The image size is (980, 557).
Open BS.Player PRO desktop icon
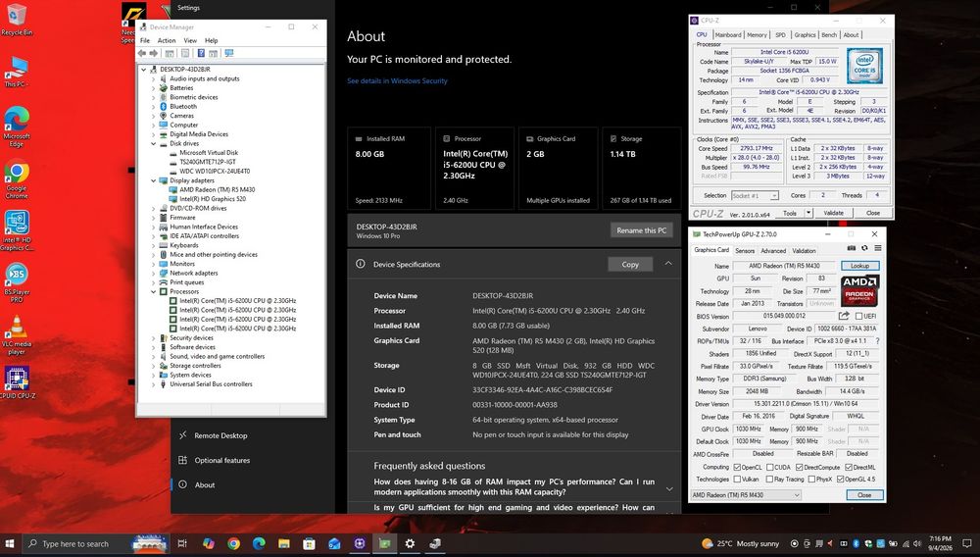(x=17, y=281)
